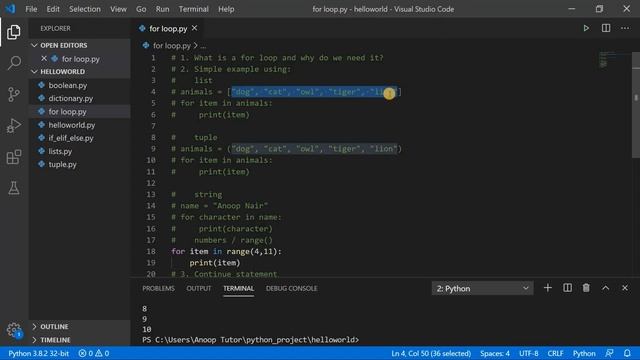Click the print(item) code on line 19
Image resolution: width=640 pixels, height=360 pixels.
click(215, 263)
